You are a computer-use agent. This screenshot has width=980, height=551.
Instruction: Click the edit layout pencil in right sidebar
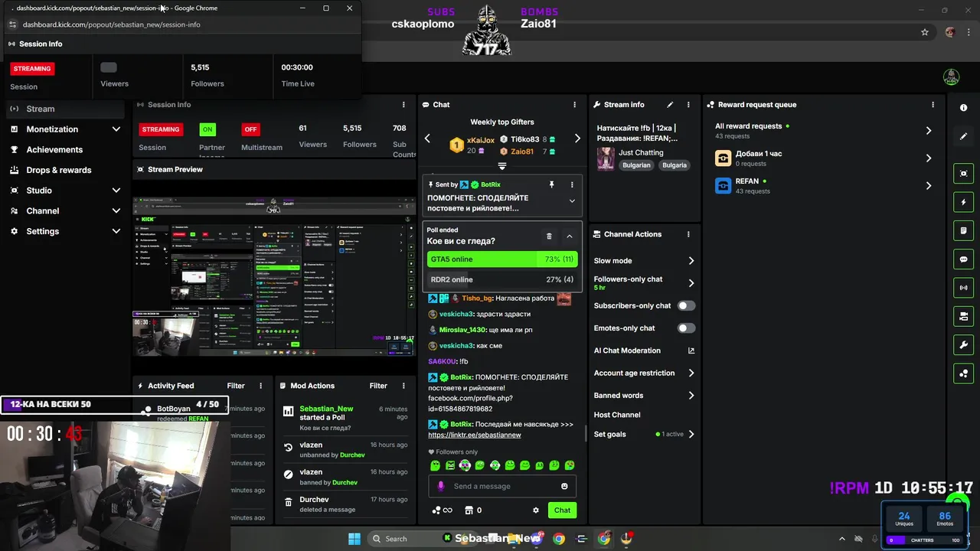pyautogui.click(x=964, y=136)
